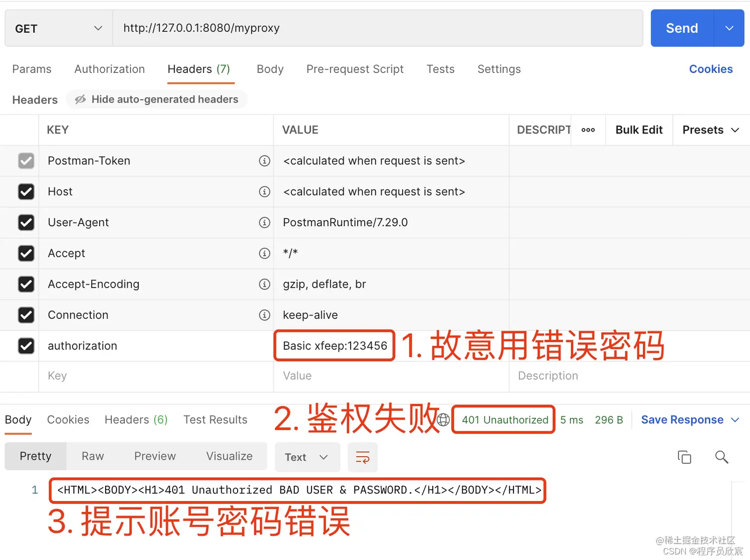The width and height of the screenshot is (750, 560).
Task: Click the info icon beside Connection header
Action: [x=264, y=315]
